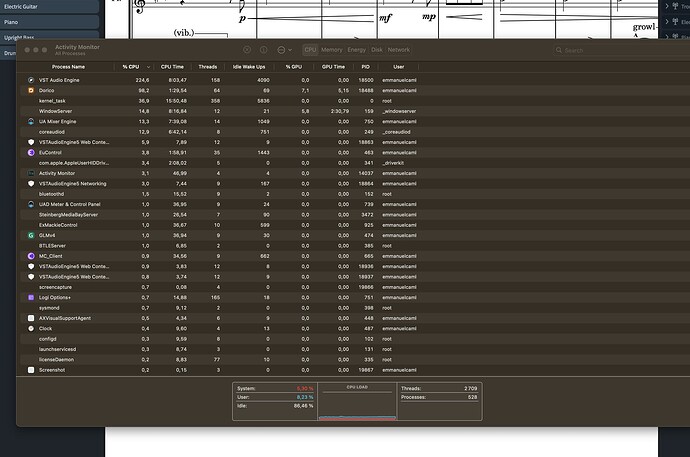Select the Dorico app icon row
Screen dimensions: 690x457
[x=31, y=90]
